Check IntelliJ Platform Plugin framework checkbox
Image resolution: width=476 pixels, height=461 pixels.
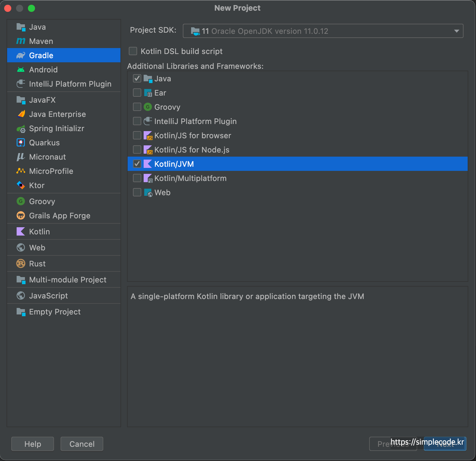pos(137,121)
